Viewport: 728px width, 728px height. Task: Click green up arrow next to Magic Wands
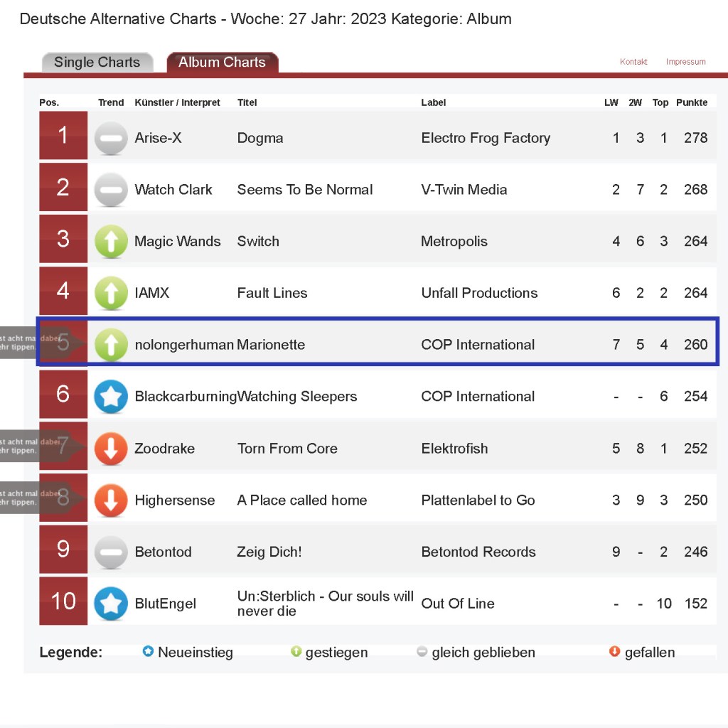coord(111,242)
